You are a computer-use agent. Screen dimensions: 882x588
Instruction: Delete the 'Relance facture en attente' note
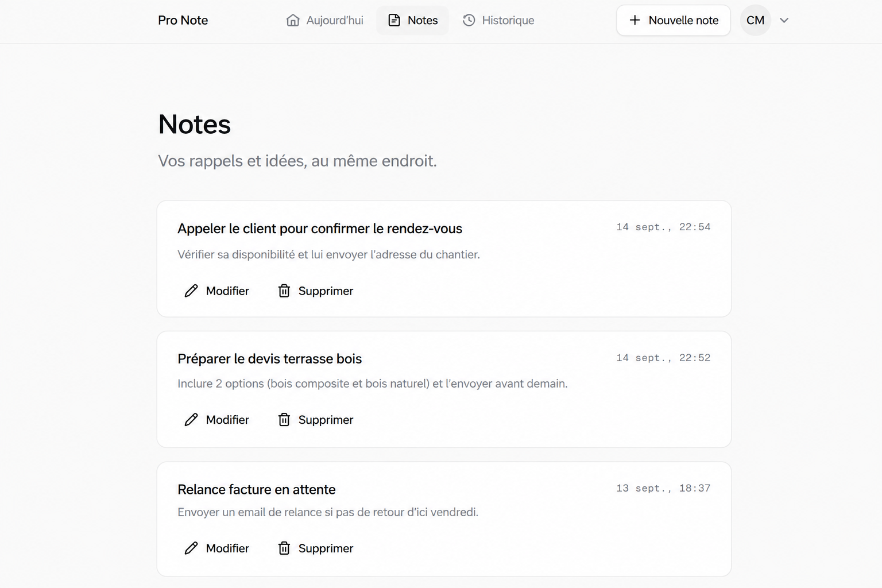click(316, 548)
